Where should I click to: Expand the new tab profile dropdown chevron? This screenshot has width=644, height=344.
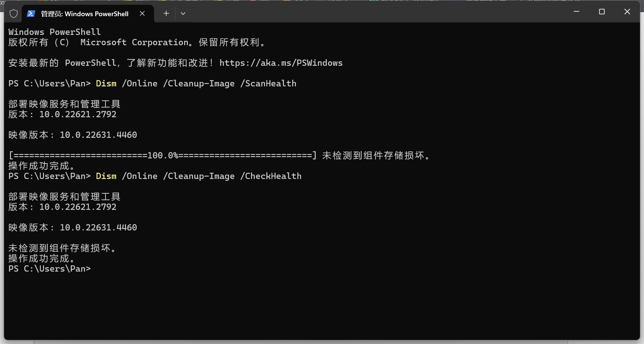(183, 14)
